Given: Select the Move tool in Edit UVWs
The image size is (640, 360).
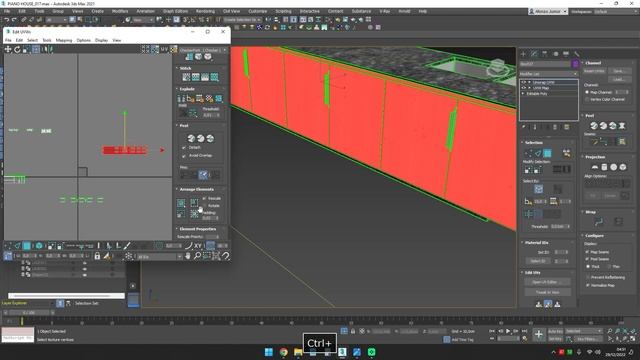Looking at the screenshot, I should (x=8, y=49).
